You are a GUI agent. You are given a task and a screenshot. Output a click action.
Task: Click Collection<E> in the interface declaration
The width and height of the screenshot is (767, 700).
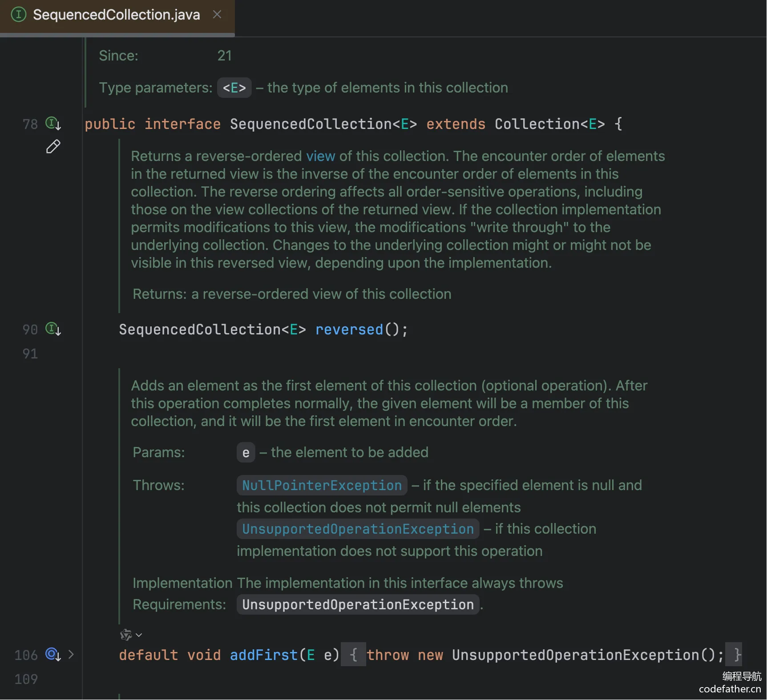click(x=549, y=124)
